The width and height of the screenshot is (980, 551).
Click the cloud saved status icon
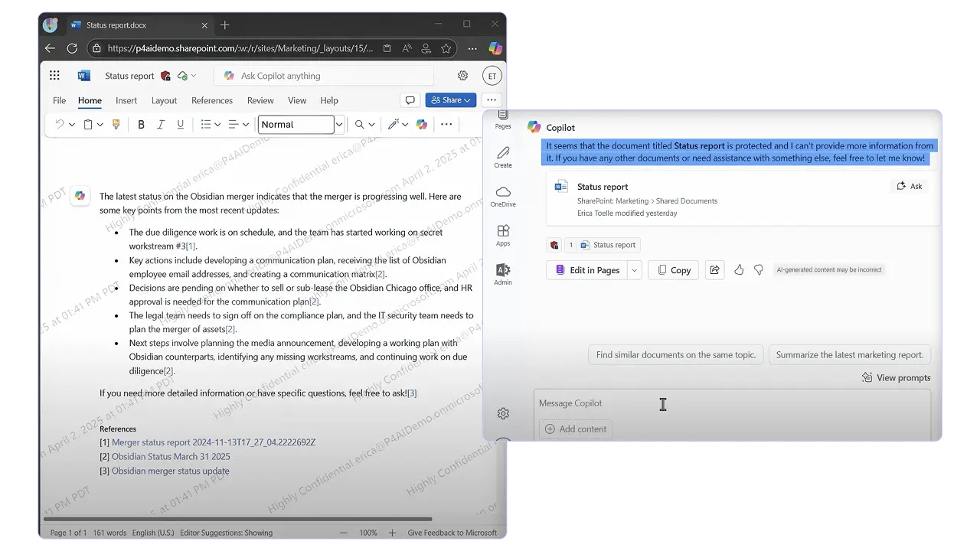[x=182, y=76]
